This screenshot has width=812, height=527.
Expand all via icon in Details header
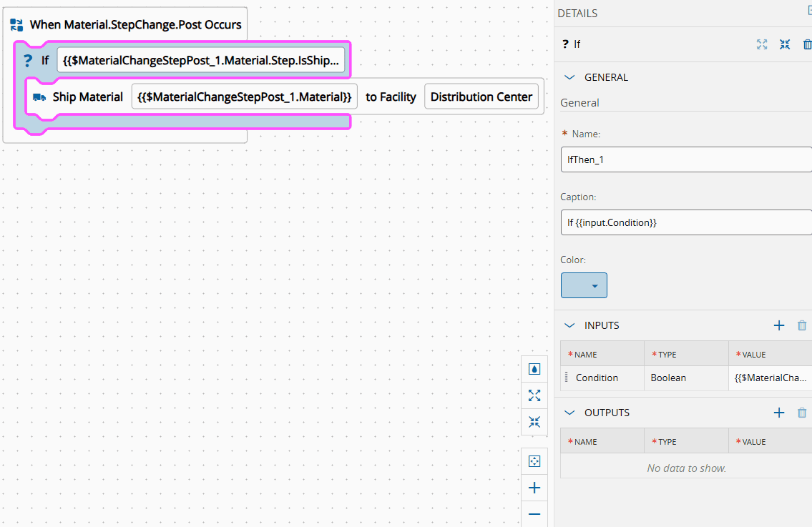point(762,44)
